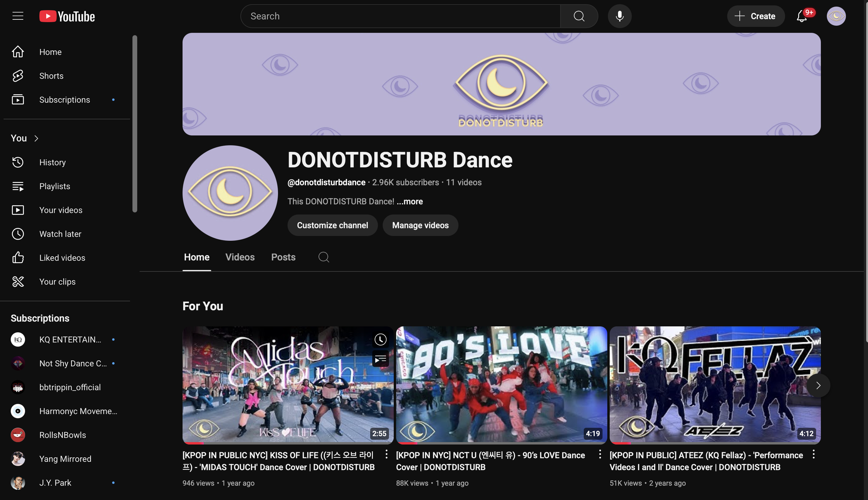Open Watch later list
The image size is (868, 500).
coord(67,234)
